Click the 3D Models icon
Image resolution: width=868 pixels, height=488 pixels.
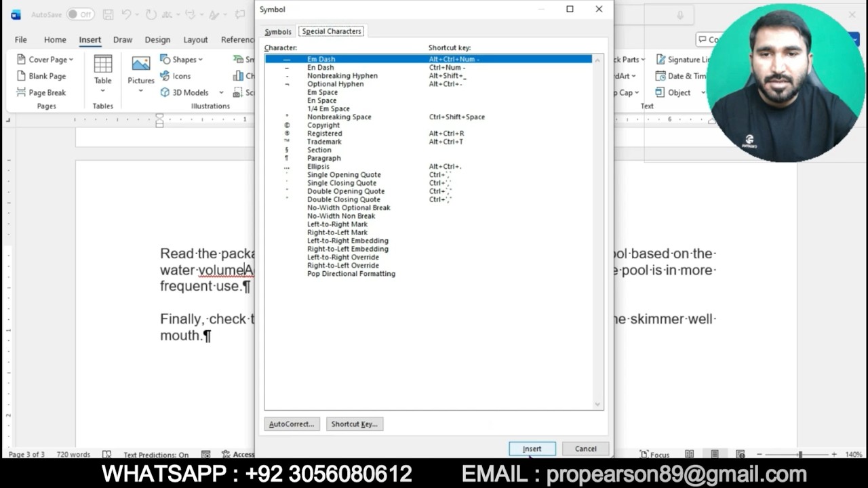tap(165, 92)
